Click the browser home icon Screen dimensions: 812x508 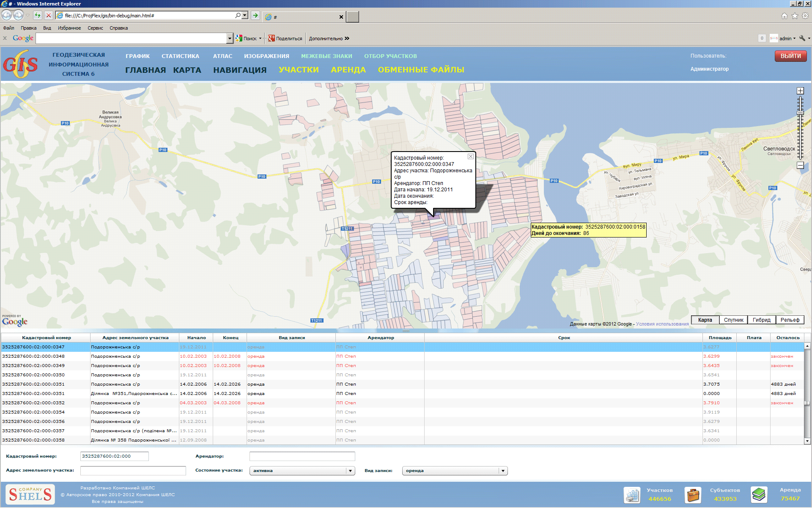tap(784, 16)
